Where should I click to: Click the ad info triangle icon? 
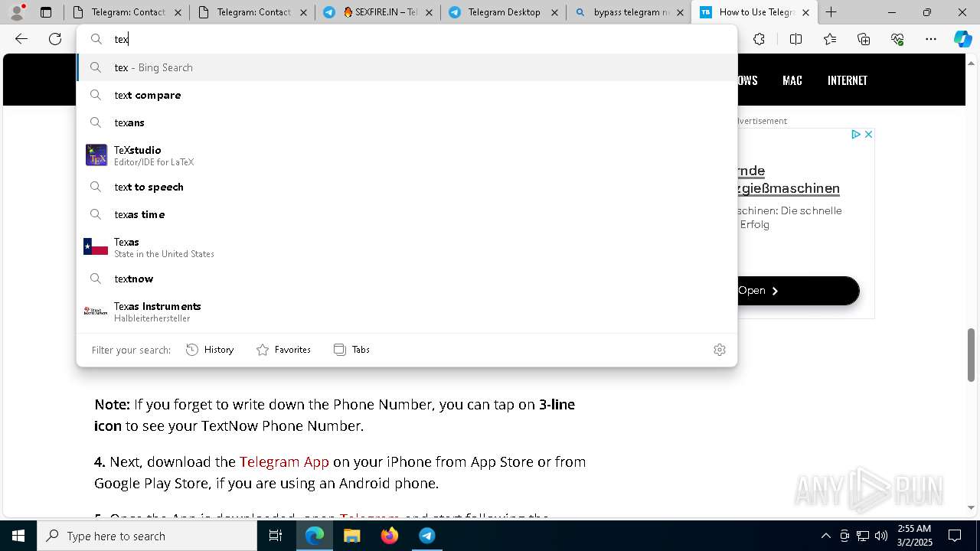[856, 134]
